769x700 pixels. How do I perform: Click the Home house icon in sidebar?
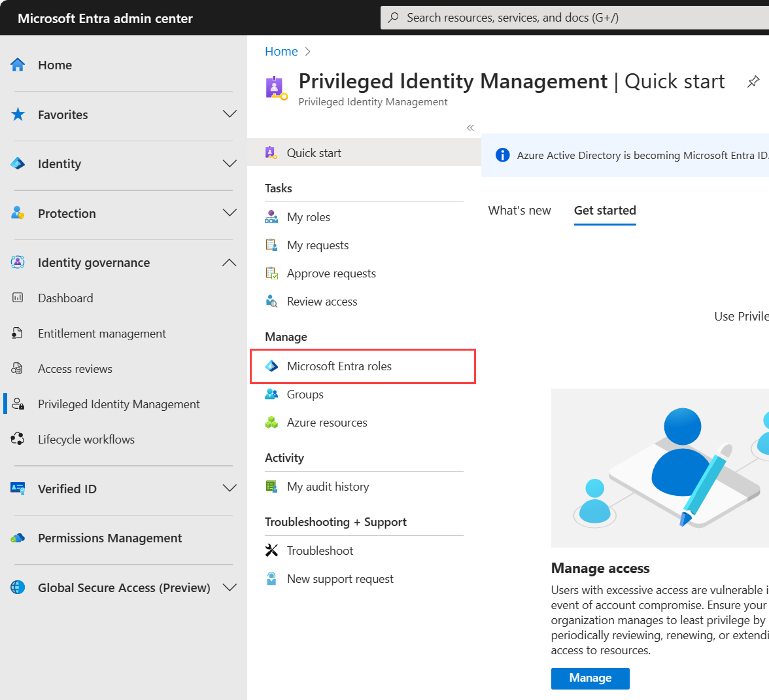[18, 65]
